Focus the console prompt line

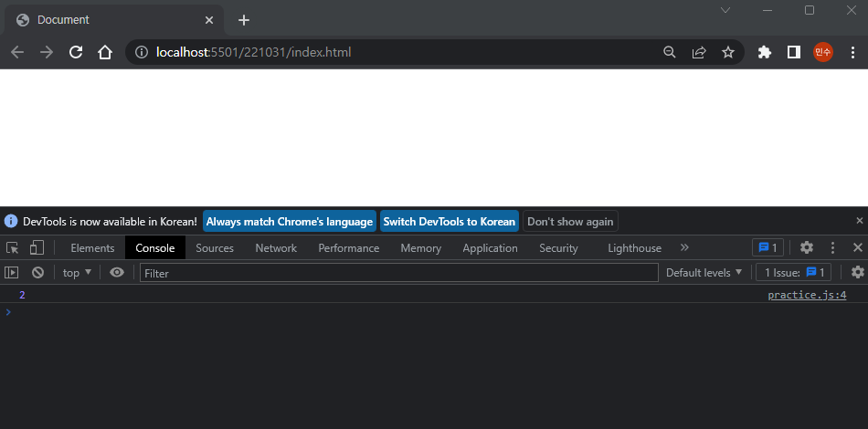434,312
